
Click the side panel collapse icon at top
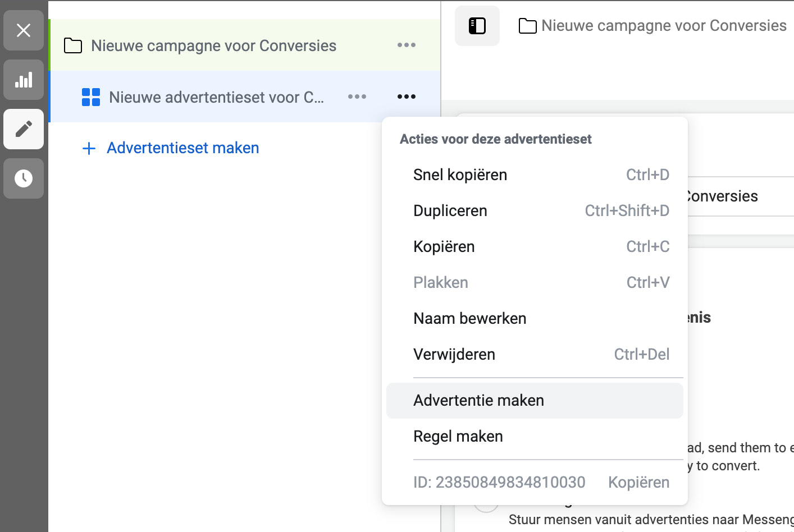point(477,26)
